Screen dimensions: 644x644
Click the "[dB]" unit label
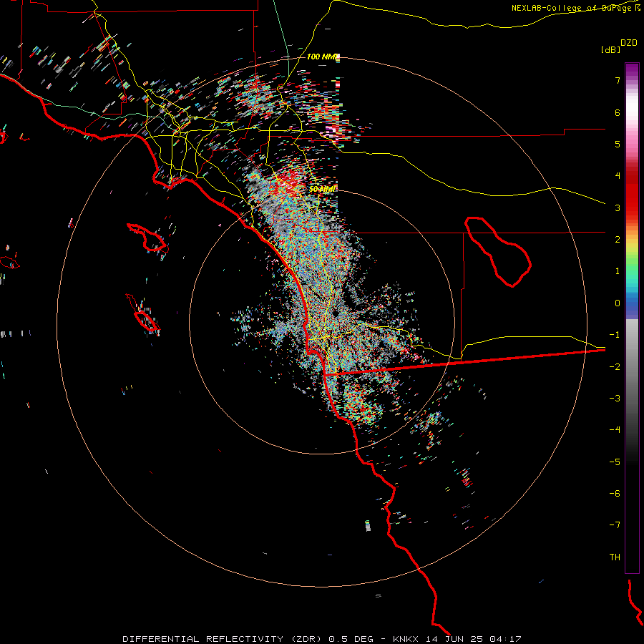[610, 49]
